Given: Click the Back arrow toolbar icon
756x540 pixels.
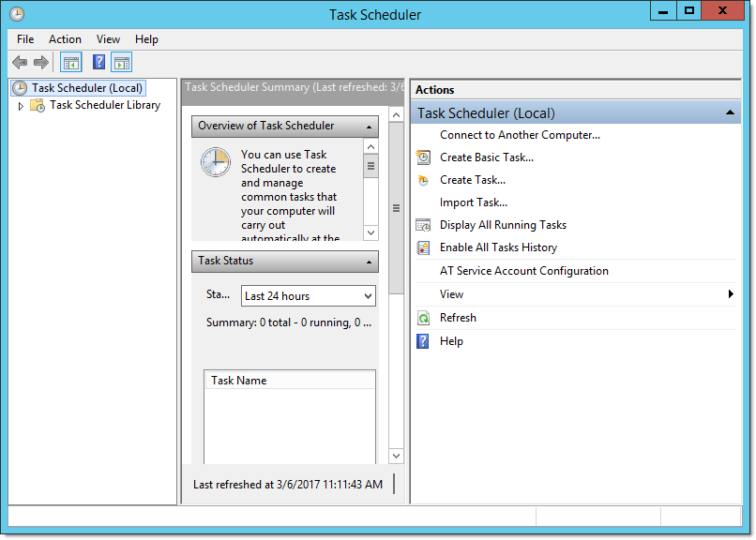Looking at the screenshot, I should tap(20, 63).
